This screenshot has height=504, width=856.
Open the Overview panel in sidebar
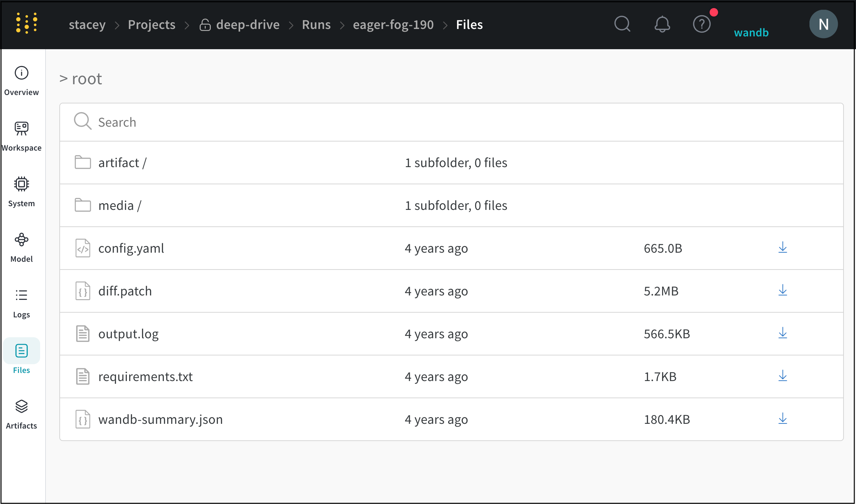[x=22, y=81]
